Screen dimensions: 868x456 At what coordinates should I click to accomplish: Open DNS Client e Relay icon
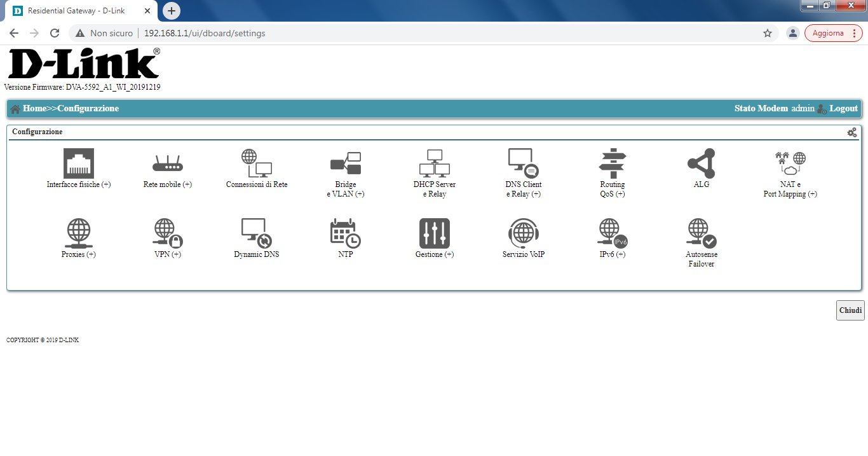[524, 163]
